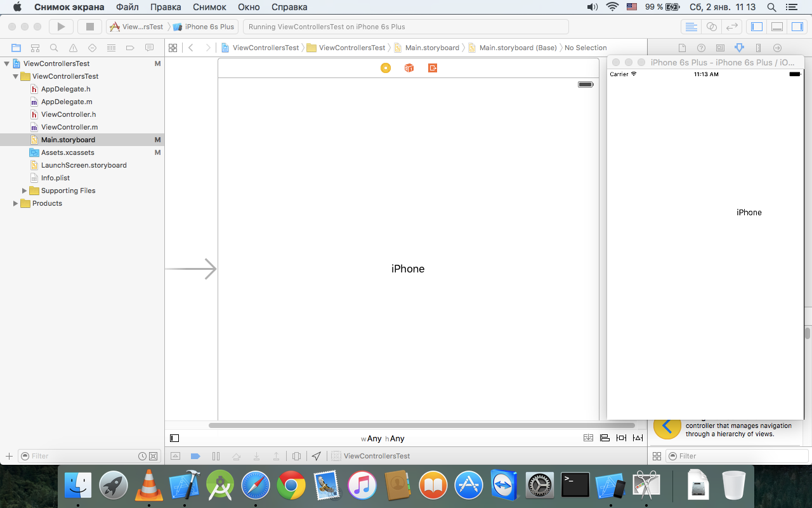Toggle the Debug area visibility
Image resolution: width=812 pixels, height=508 pixels.
(x=776, y=27)
